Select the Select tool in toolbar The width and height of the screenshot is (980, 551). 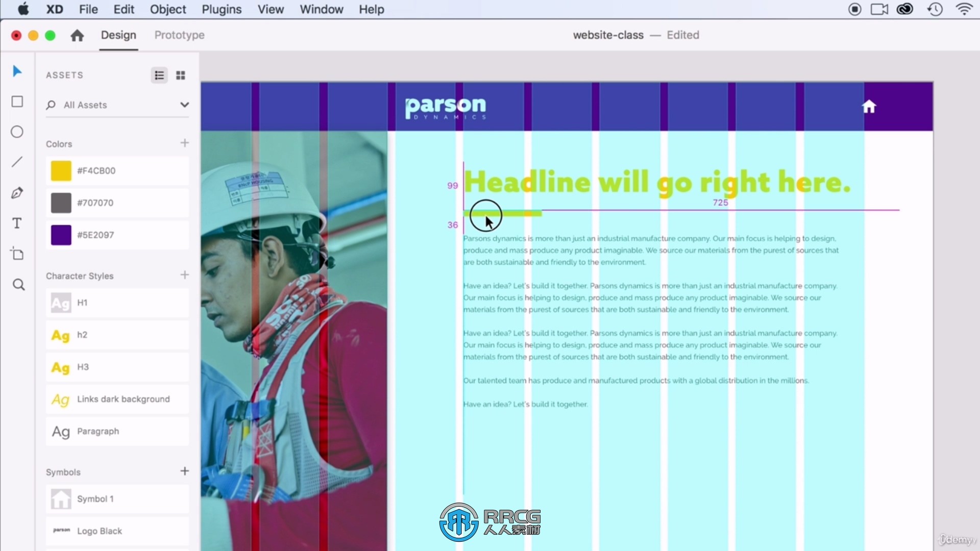click(18, 71)
